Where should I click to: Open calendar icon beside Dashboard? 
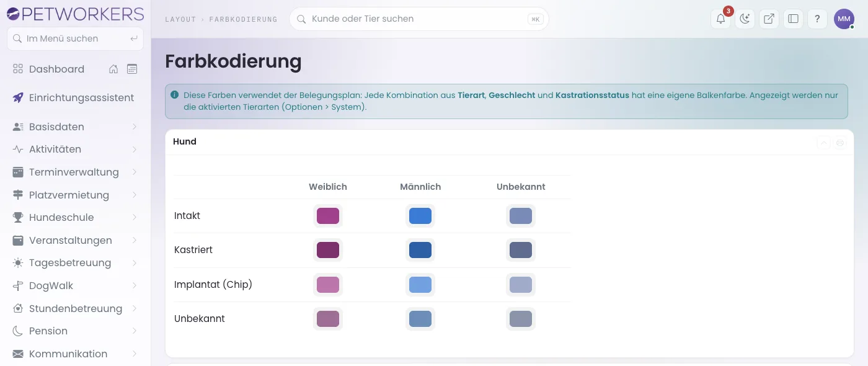[132, 69]
